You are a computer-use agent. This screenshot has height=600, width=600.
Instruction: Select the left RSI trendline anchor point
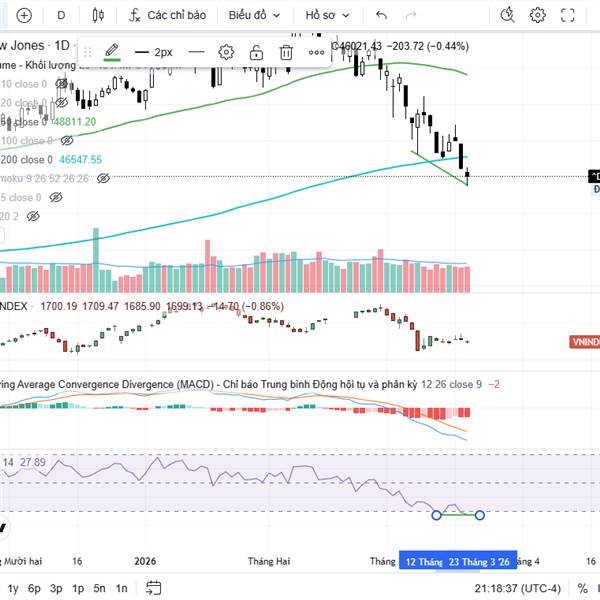(436, 515)
